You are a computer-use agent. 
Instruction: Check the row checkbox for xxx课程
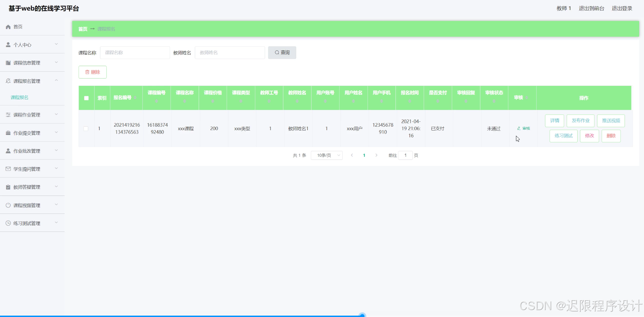(x=86, y=128)
